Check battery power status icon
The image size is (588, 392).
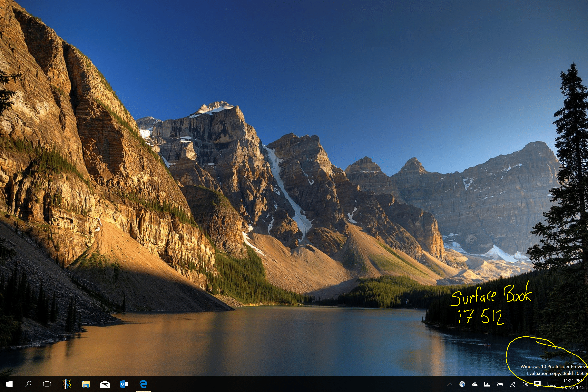[x=500, y=384]
